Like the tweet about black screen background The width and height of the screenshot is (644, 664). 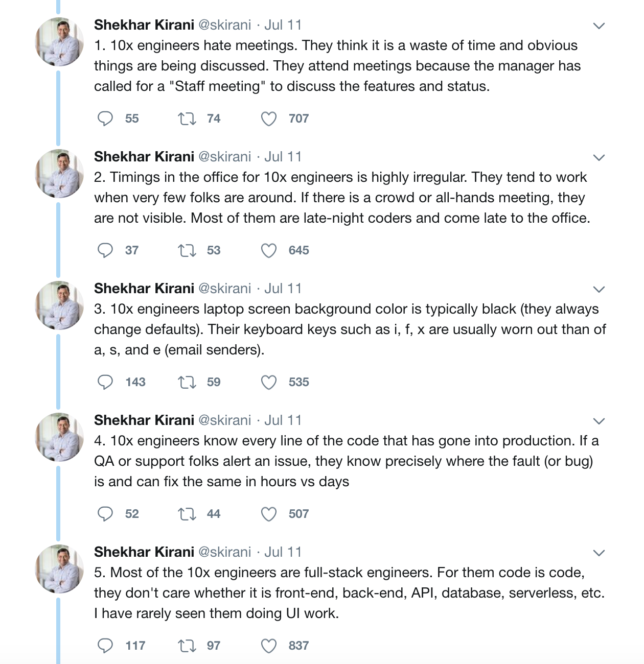269,383
